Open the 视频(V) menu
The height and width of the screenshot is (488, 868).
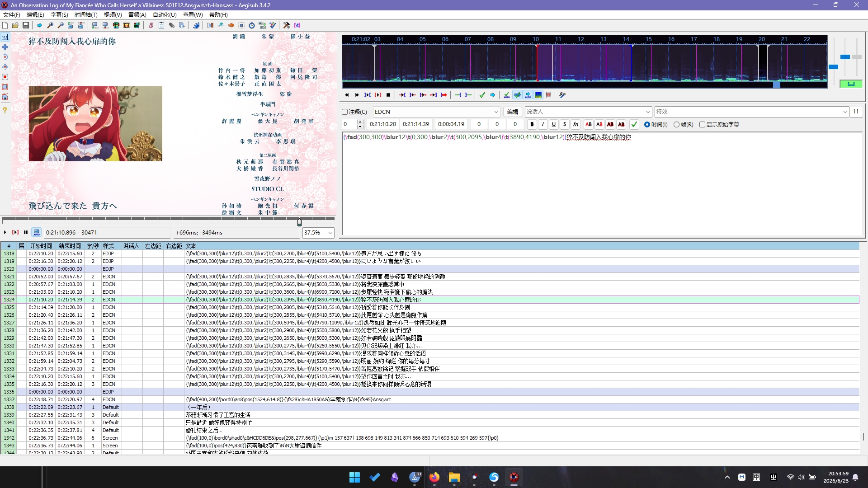pyautogui.click(x=113, y=15)
